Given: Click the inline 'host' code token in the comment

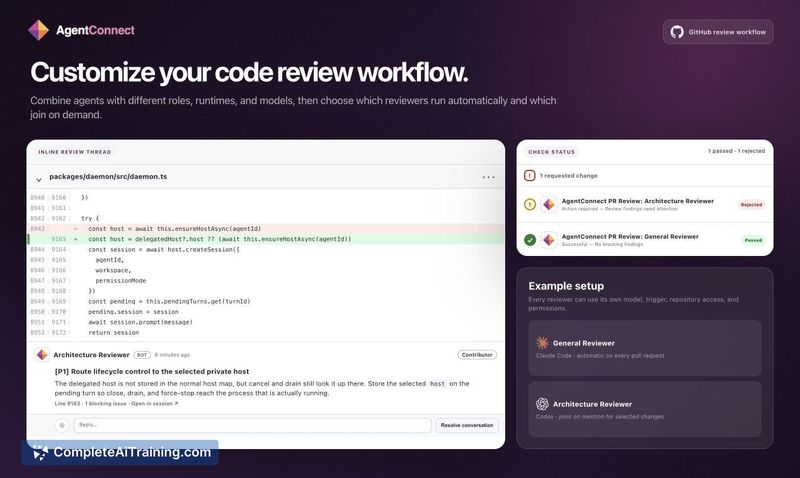Looking at the screenshot, I should [437, 384].
